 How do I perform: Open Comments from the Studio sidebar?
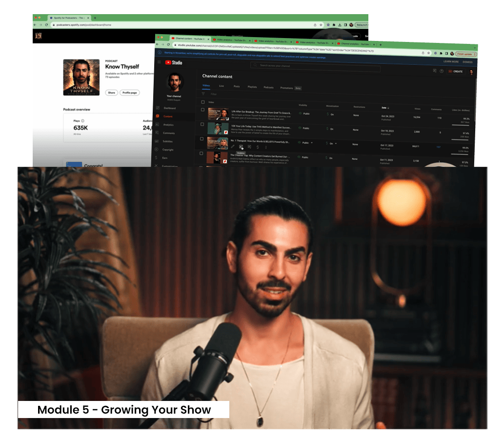click(x=157, y=133)
